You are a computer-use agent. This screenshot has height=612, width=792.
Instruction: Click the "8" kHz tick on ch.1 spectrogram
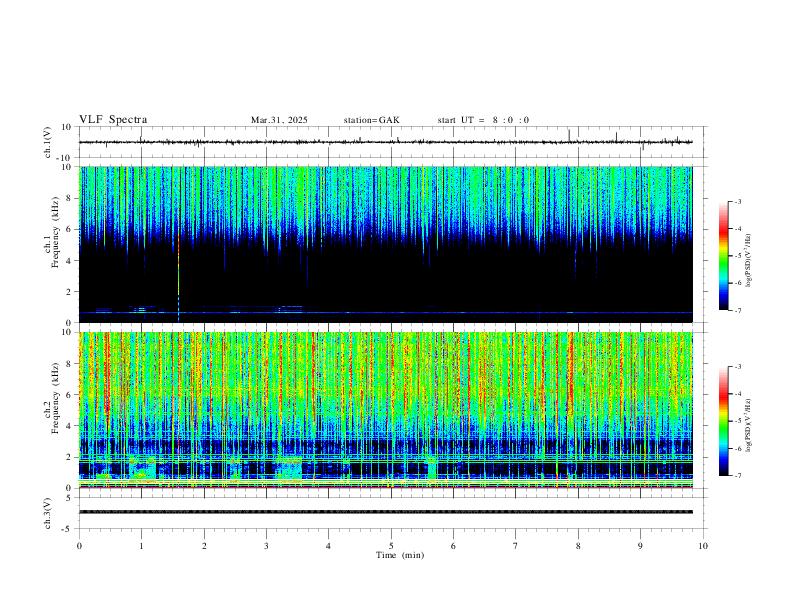coord(70,198)
